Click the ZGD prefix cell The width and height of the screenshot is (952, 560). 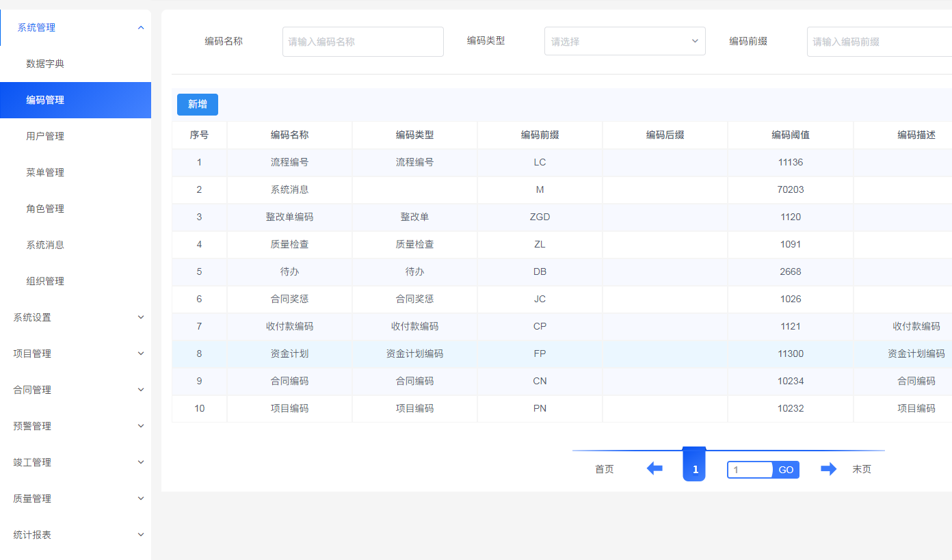540,217
